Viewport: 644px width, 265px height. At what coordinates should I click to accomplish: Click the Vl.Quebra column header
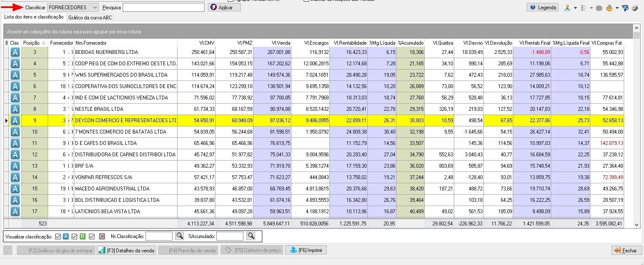pos(439,43)
